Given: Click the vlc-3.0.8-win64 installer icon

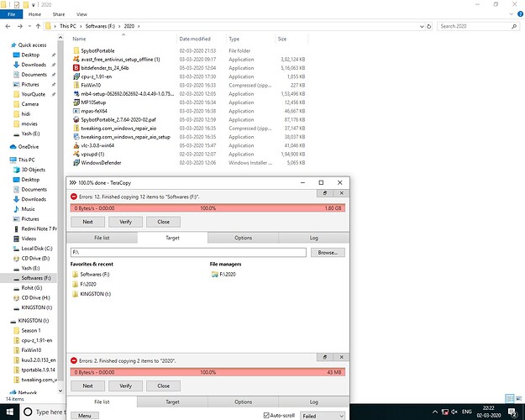Looking at the screenshot, I should tap(75, 146).
